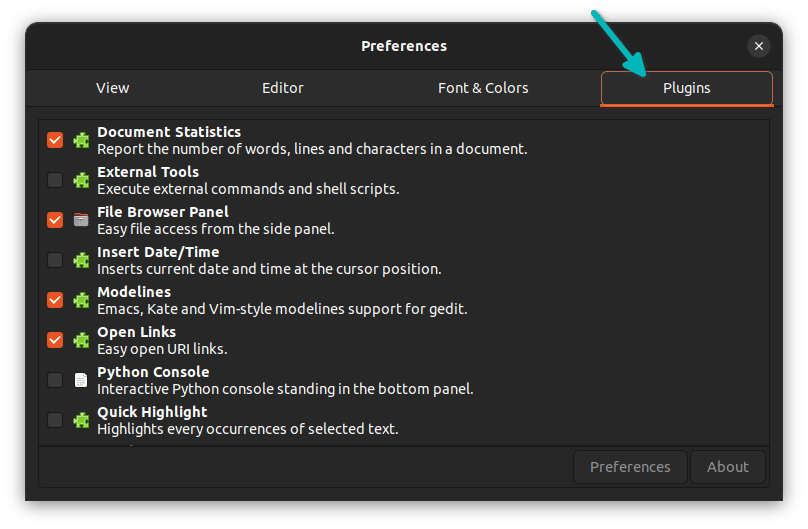Click the About button

(x=727, y=467)
